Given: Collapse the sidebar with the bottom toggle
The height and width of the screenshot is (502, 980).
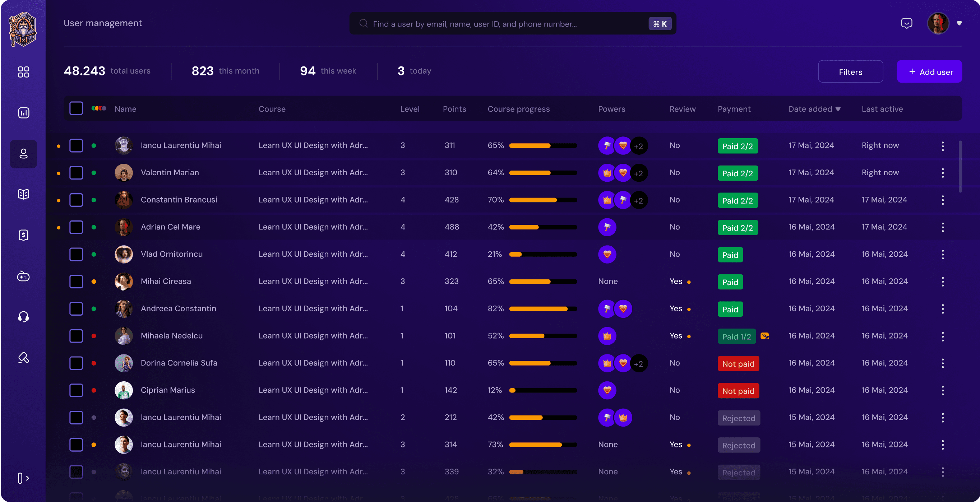Looking at the screenshot, I should [23, 478].
